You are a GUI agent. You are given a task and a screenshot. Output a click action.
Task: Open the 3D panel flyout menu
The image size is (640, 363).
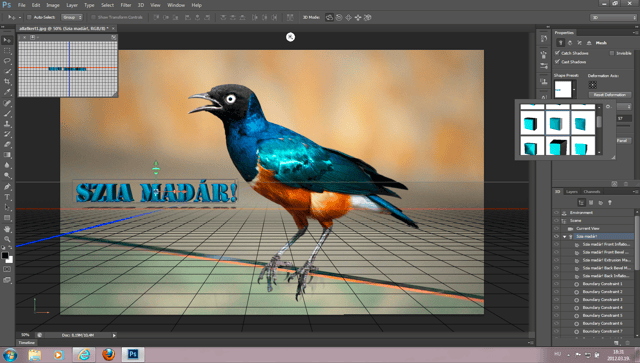click(635, 192)
